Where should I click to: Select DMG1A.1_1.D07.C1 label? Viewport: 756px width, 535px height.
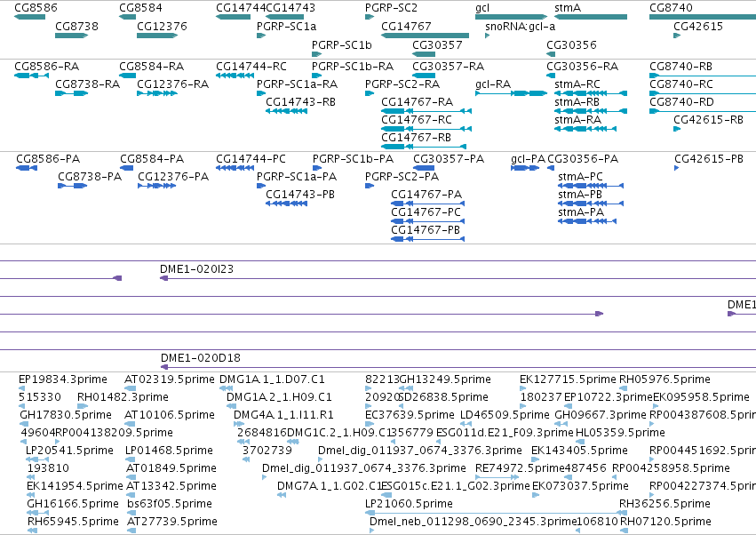(272, 379)
